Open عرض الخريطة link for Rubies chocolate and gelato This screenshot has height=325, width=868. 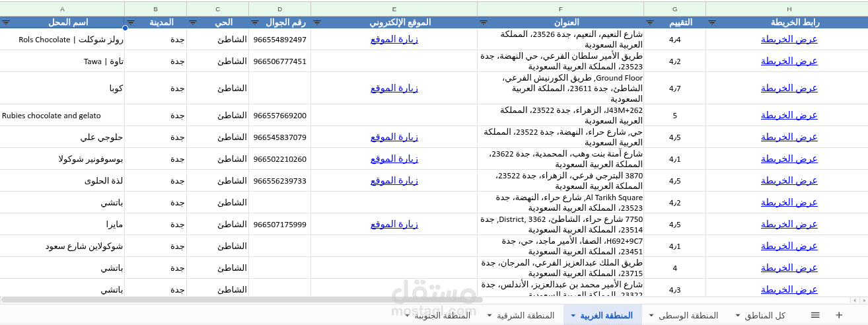(x=789, y=115)
